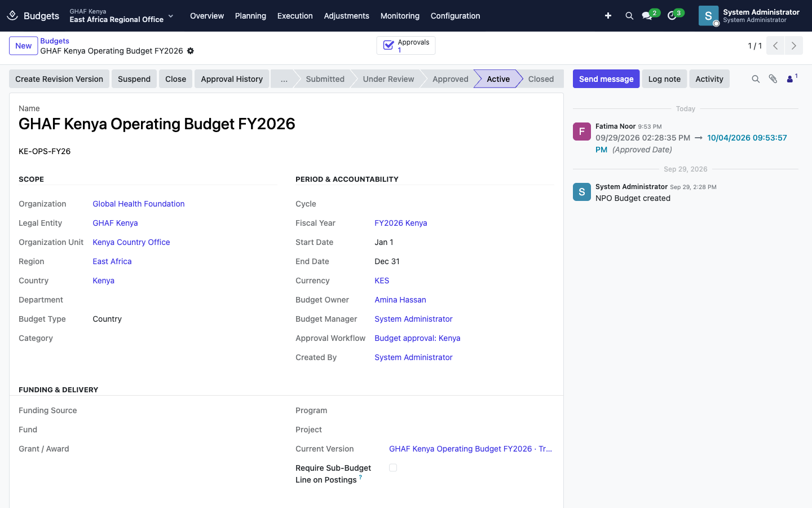Select the Under Review status stage
812x508 pixels.
[x=389, y=79]
